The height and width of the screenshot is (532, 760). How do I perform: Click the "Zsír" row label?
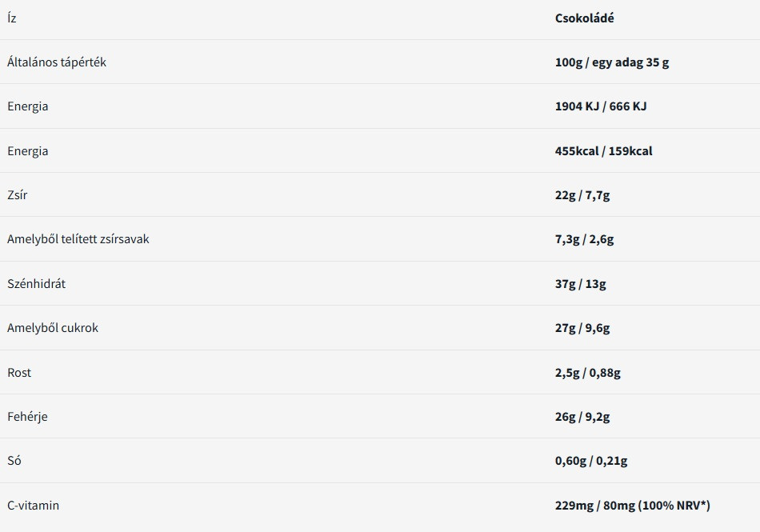coord(18,195)
